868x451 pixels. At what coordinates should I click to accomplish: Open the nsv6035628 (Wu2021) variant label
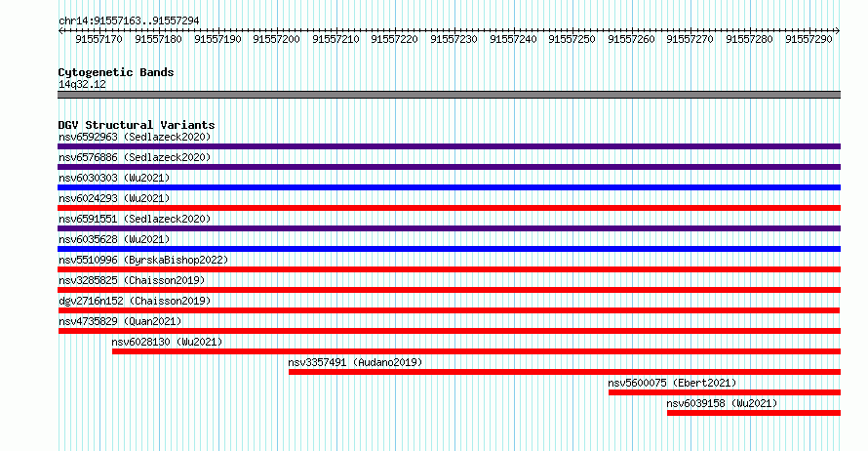[114, 239]
